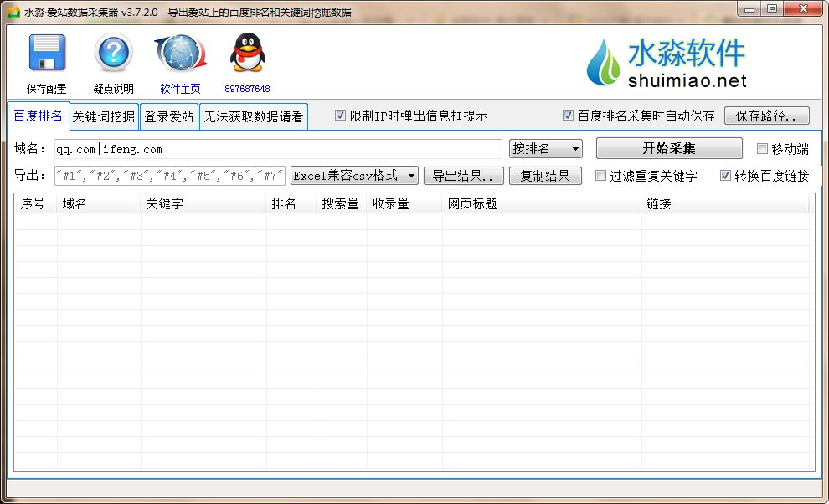Screen dimensions: 829x504
Task: Click the floppy disk save config icon
Action: [47, 53]
